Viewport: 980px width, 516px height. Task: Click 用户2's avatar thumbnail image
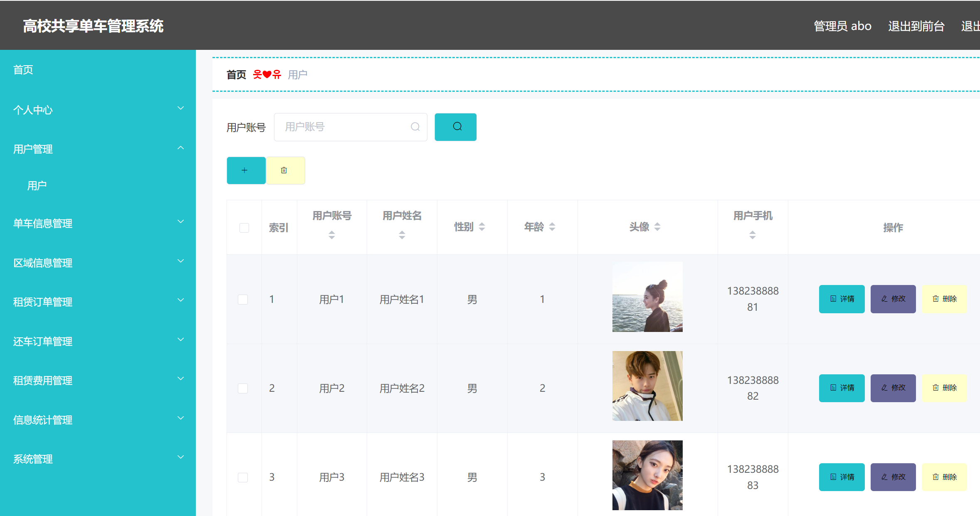[x=647, y=386]
